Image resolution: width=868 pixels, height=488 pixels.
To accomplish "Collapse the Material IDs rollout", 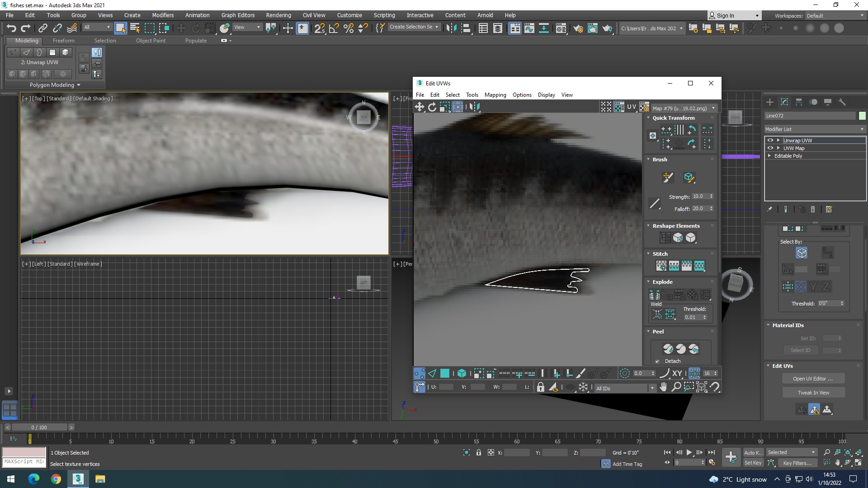I will (768, 325).
